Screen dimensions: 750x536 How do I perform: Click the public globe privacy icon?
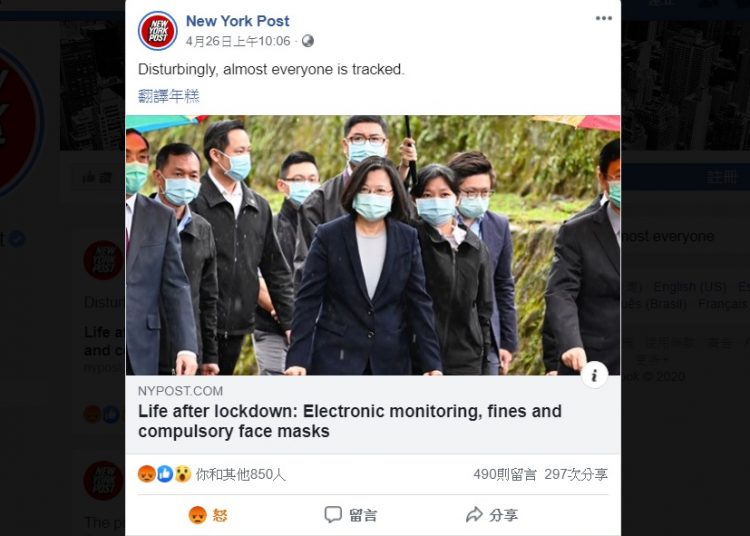[x=308, y=41]
